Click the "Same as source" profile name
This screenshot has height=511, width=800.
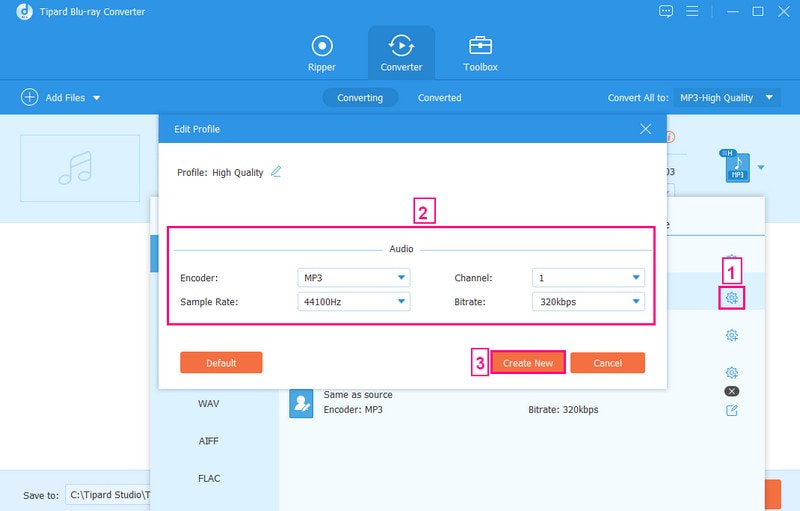tap(358, 394)
